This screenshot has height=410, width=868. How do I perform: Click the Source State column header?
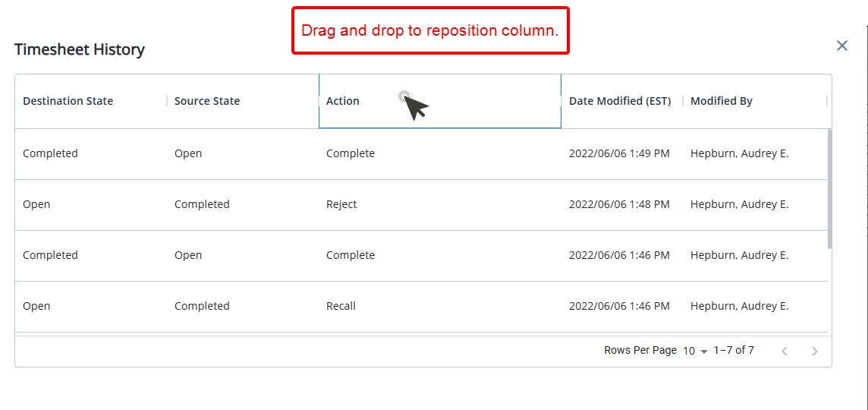pyautogui.click(x=243, y=101)
